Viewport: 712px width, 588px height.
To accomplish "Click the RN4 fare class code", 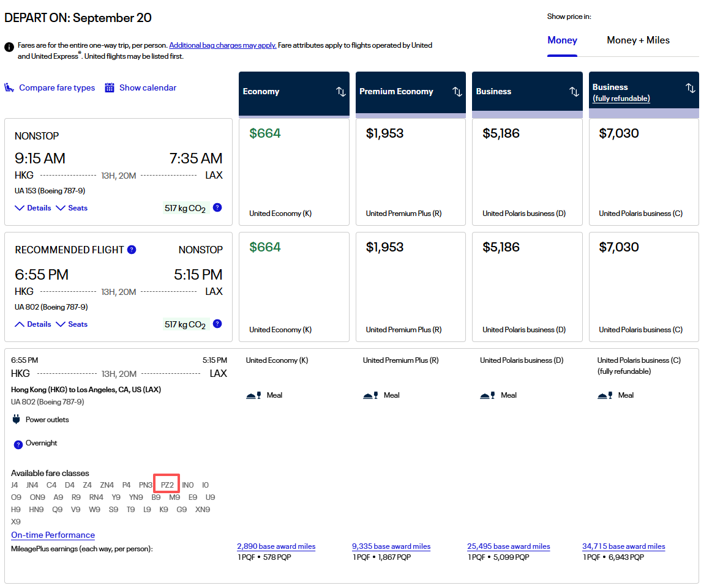I will coord(96,497).
